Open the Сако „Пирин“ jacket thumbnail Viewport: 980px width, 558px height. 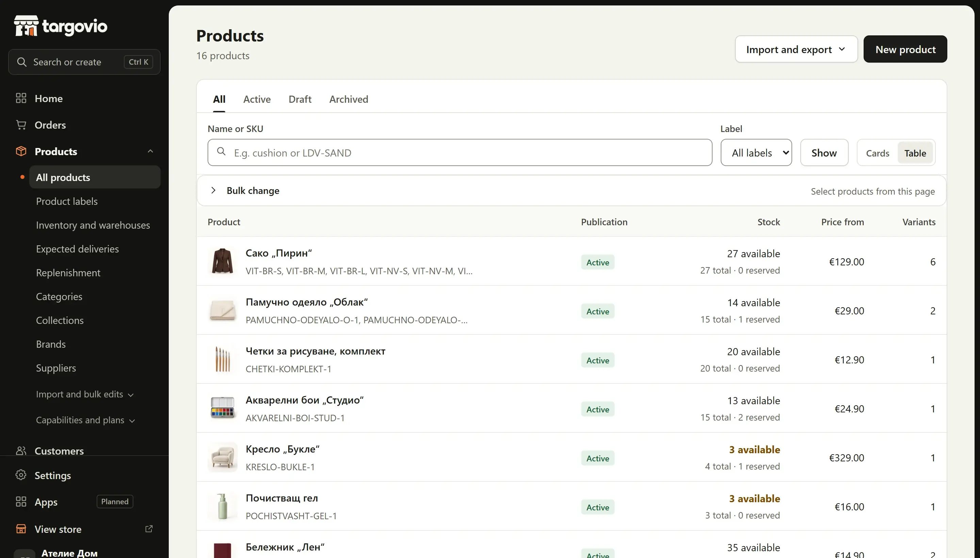point(223,261)
